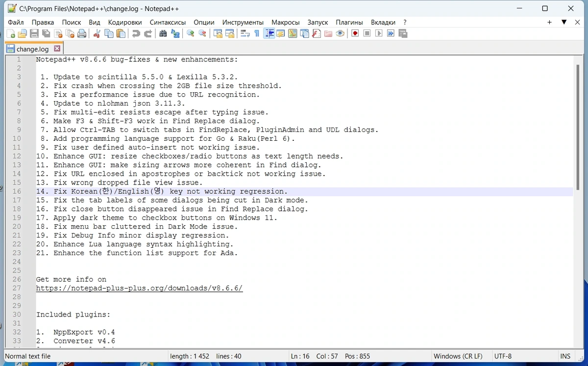
Task: Toggle synchronized vertical scrolling icon
Action: [x=218, y=33]
